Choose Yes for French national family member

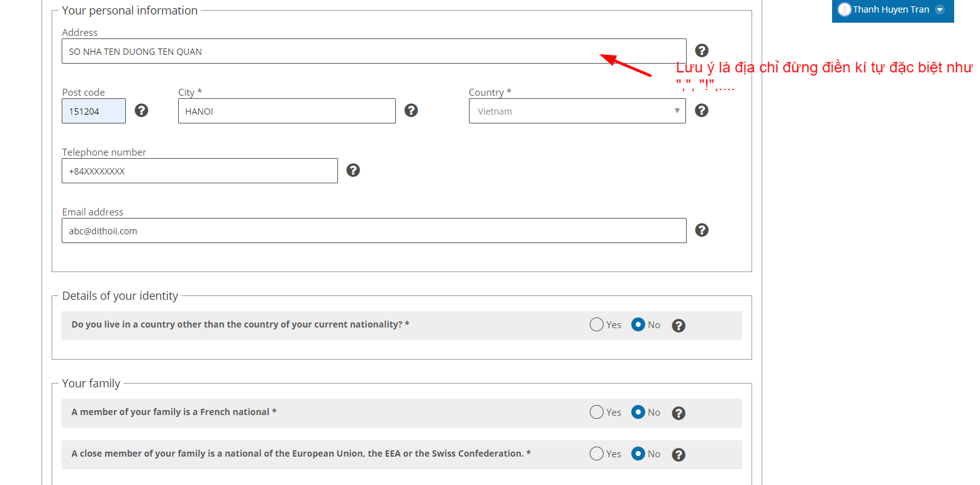click(597, 413)
